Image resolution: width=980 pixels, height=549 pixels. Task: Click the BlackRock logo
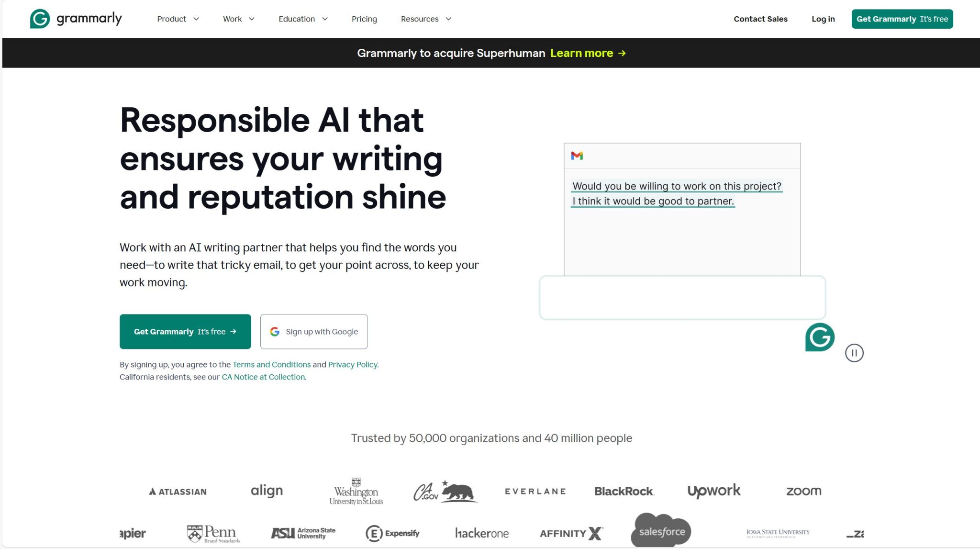coord(624,491)
